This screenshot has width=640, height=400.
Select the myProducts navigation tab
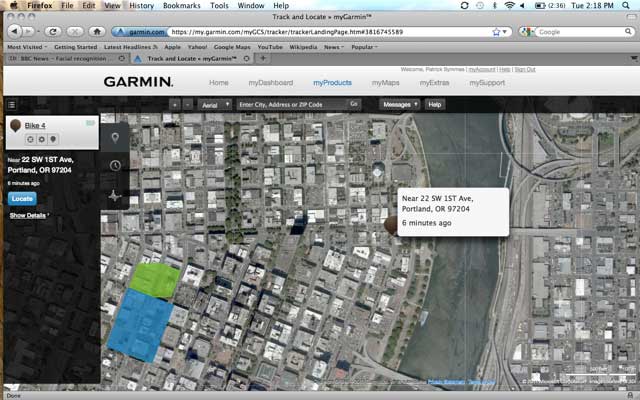pos(332,83)
